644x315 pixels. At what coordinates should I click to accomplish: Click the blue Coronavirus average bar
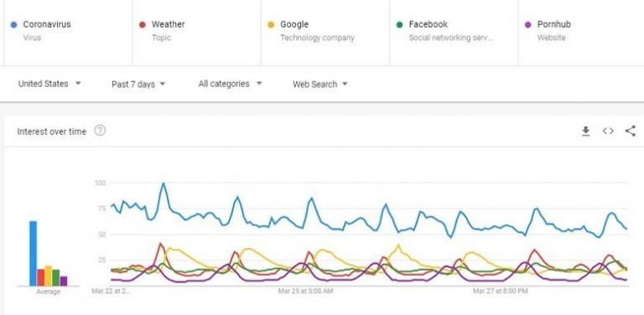[x=33, y=254]
